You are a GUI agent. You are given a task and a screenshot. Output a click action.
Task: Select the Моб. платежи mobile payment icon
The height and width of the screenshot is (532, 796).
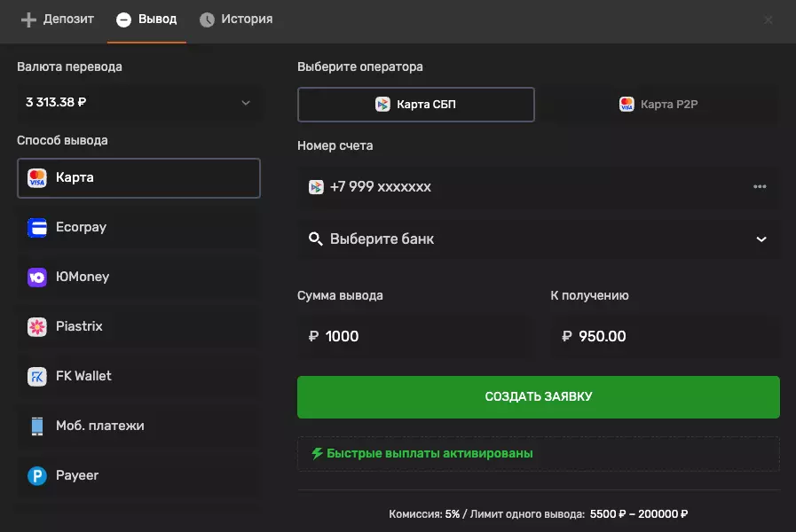point(37,426)
